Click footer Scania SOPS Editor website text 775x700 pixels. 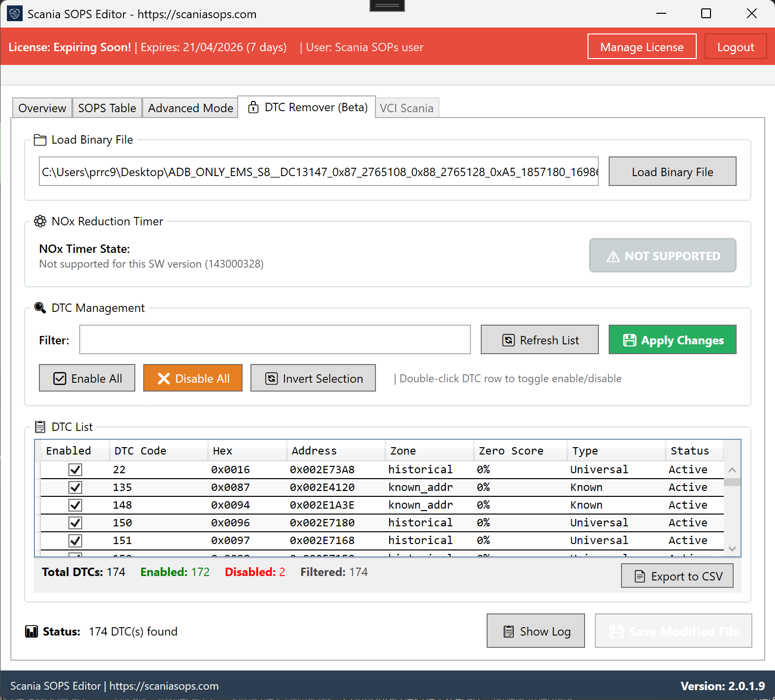(x=114, y=686)
